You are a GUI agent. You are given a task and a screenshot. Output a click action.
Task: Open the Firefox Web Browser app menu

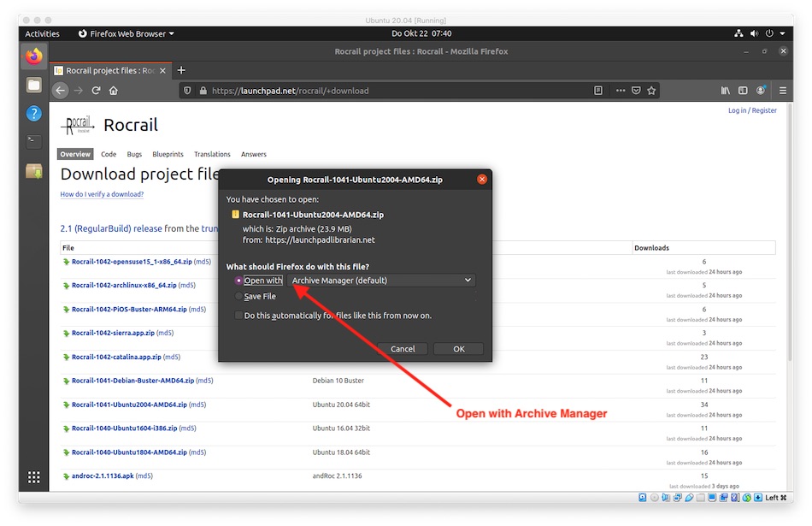click(126, 33)
